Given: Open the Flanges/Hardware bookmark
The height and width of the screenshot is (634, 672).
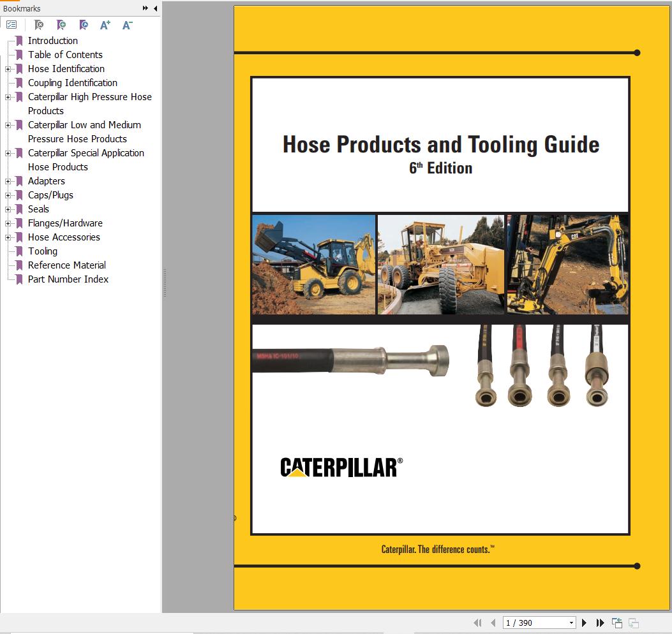Looking at the screenshot, I should coord(65,223).
